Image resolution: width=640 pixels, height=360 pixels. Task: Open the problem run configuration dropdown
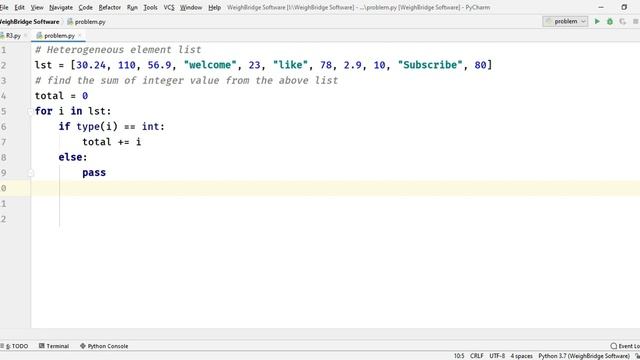tap(565, 21)
